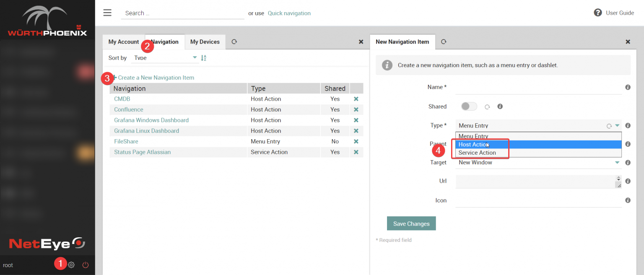Delete the FileShare navigation entry

click(x=356, y=141)
